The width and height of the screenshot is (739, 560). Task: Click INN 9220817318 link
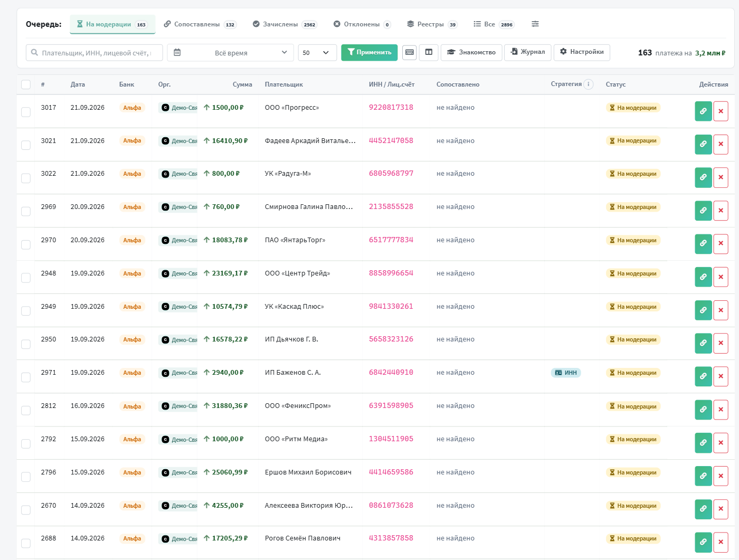coord(391,107)
